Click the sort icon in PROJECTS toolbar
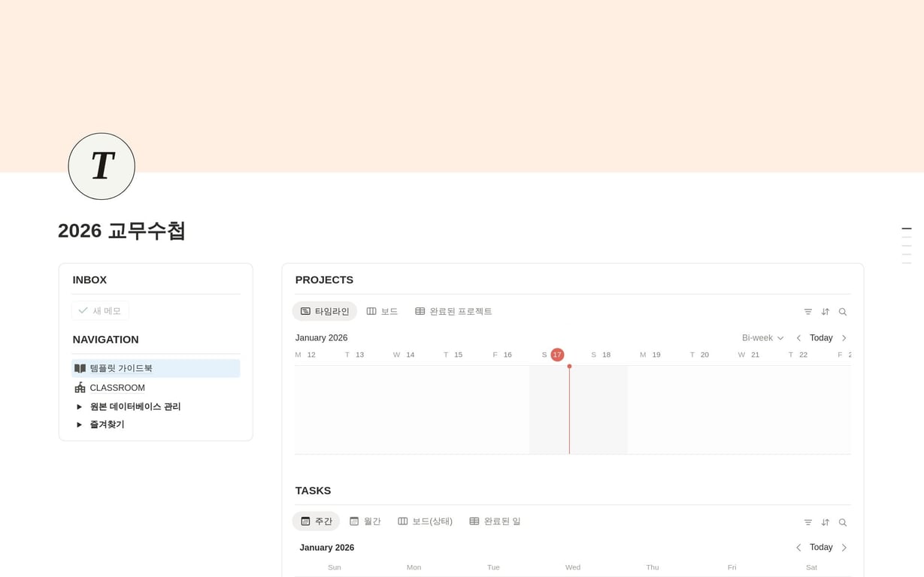This screenshot has height=577, width=924. 825,311
